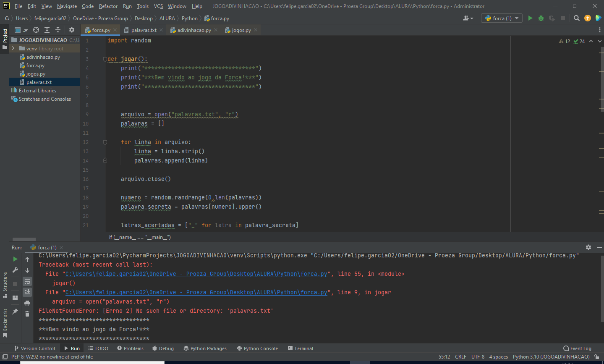
Task: Print the Run console output
Action: (x=27, y=303)
